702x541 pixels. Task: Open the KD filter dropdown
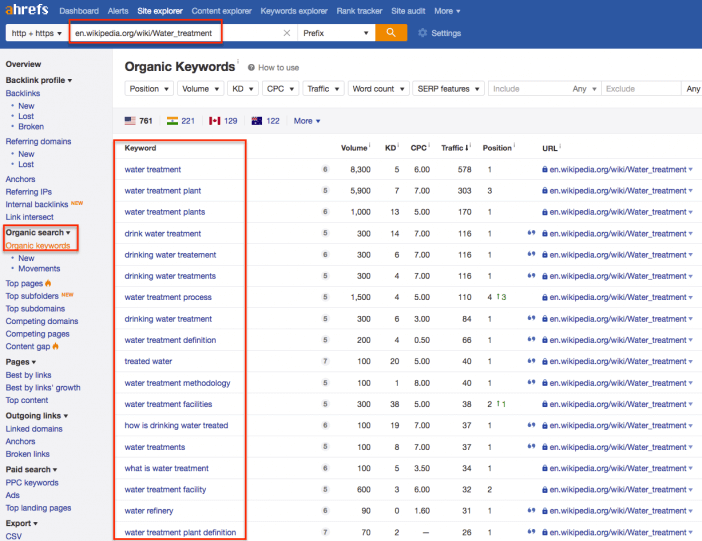click(x=243, y=89)
